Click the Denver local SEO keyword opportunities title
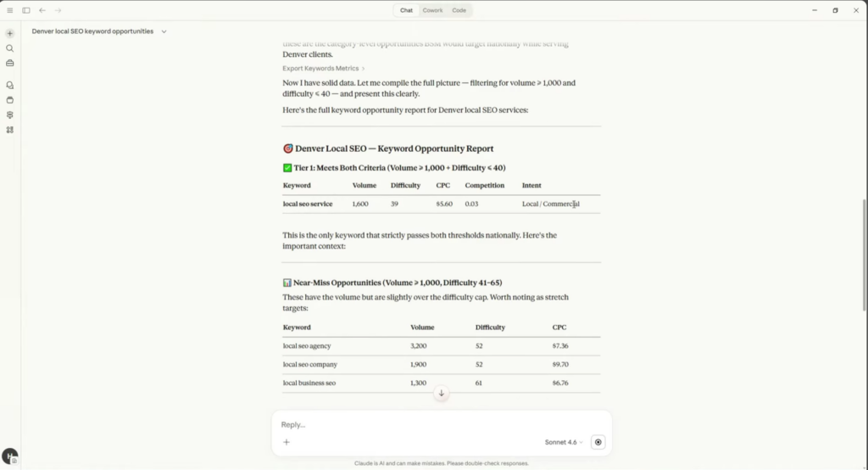Image resolution: width=868 pixels, height=470 pixels. coord(92,31)
